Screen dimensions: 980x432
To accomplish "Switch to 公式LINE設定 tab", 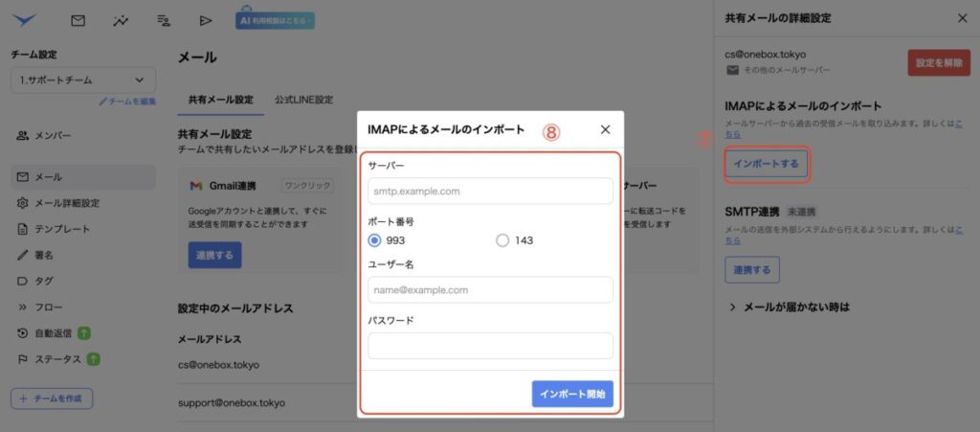I will (x=303, y=100).
